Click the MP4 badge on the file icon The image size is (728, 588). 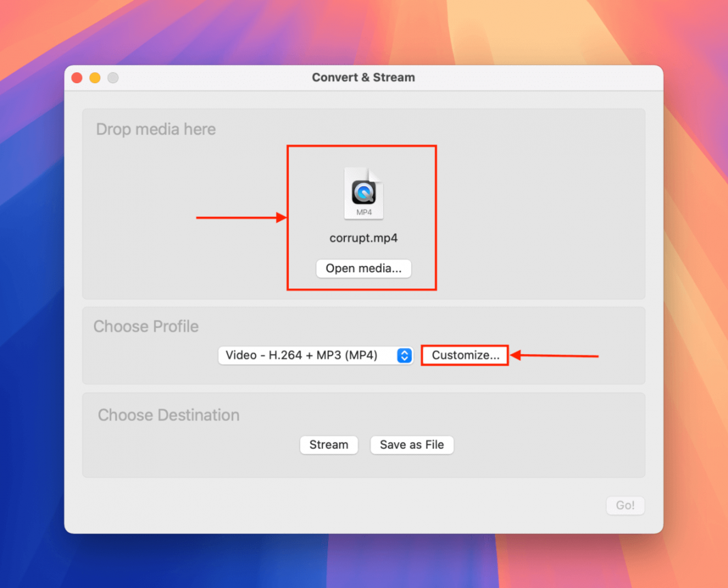tap(363, 212)
